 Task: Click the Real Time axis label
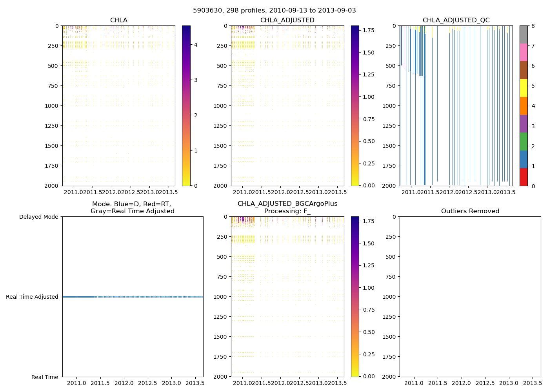click(x=45, y=377)
